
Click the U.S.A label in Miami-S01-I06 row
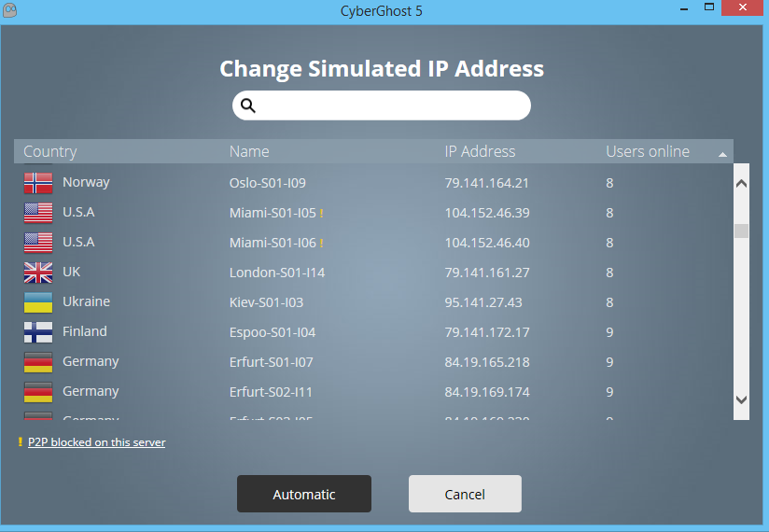[79, 243]
